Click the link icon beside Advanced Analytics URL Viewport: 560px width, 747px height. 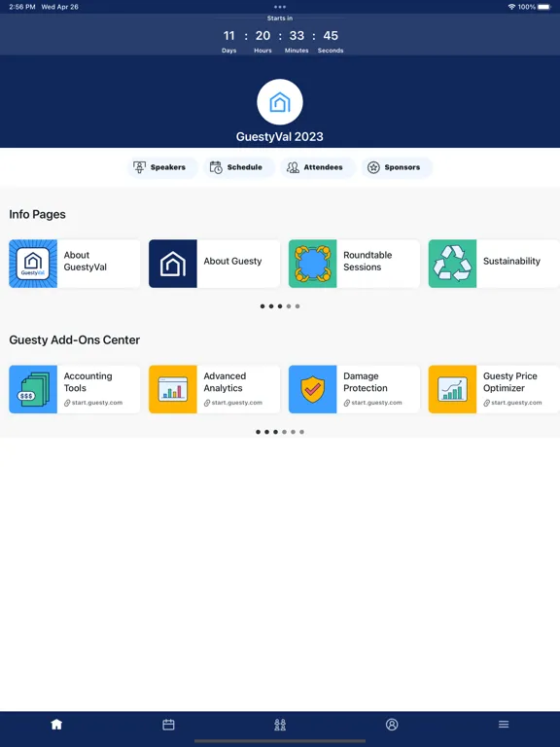(207, 403)
